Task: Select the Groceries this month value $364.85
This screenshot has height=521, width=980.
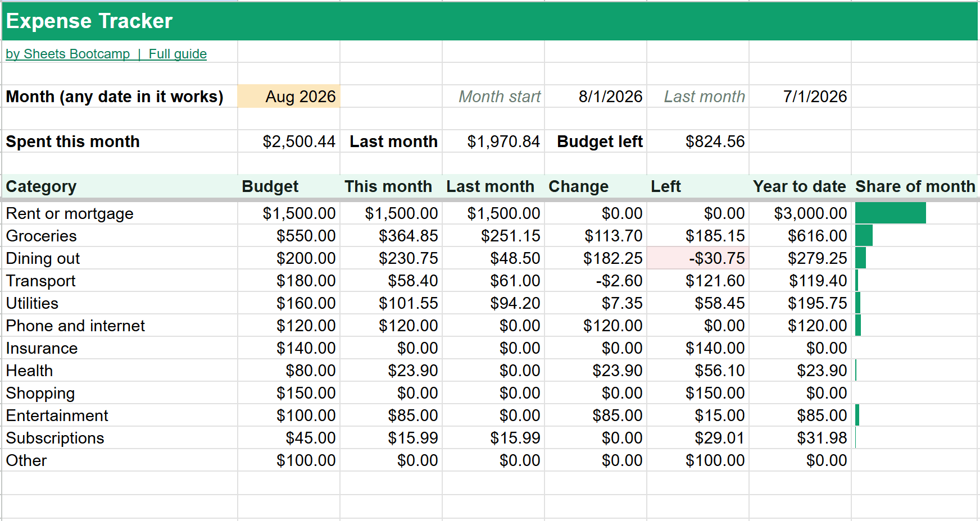Action: click(x=391, y=236)
